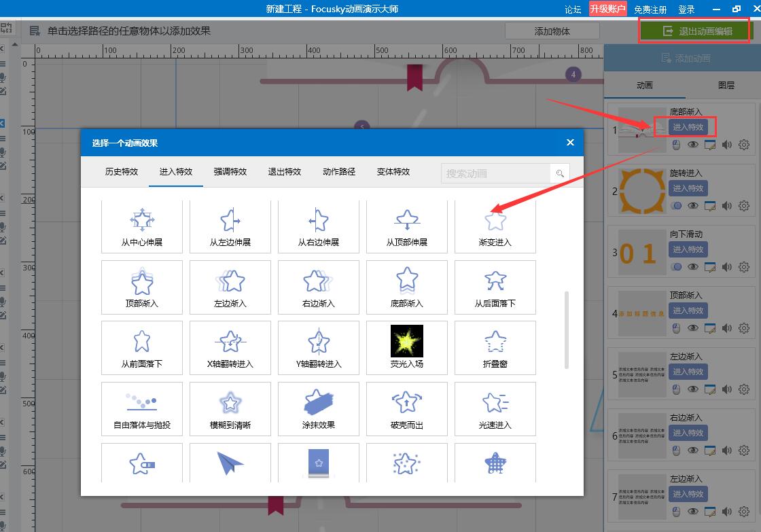The width and height of the screenshot is (761, 532).
Task: Select the 从后面落下 effect
Action: click(x=495, y=287)
